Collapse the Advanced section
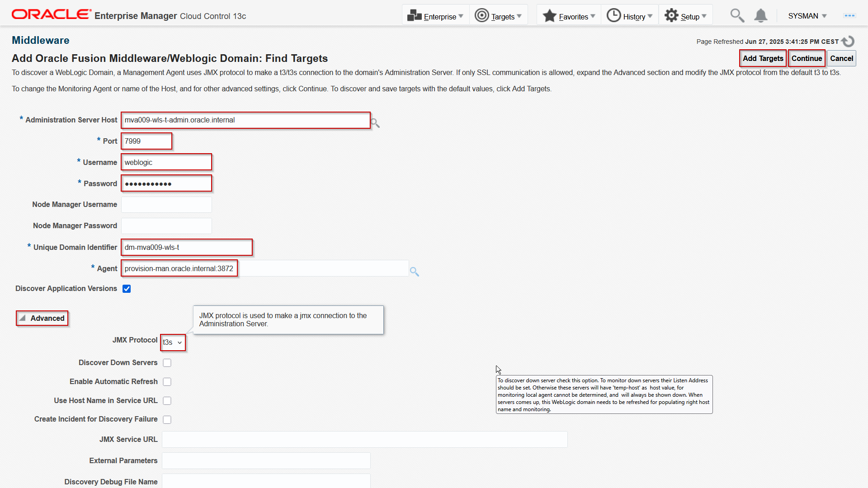Viewport: 868px width, 488px height. [x=42, y=318]
